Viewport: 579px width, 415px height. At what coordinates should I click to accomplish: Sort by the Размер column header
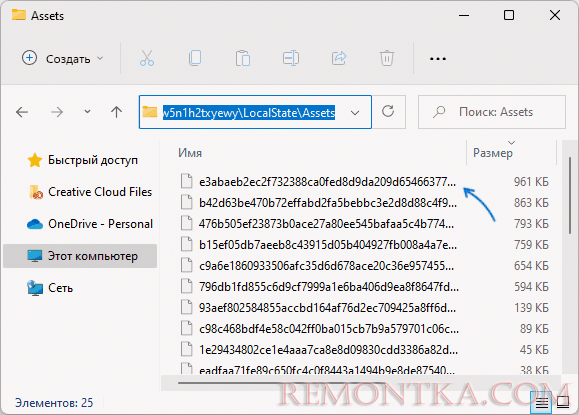point(493,152)
